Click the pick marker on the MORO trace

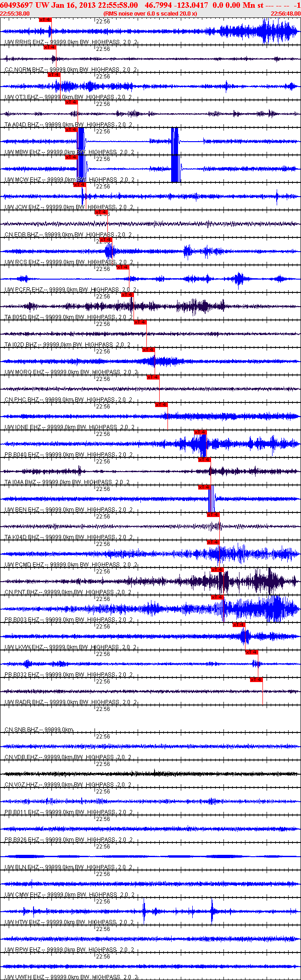(148, 350)
